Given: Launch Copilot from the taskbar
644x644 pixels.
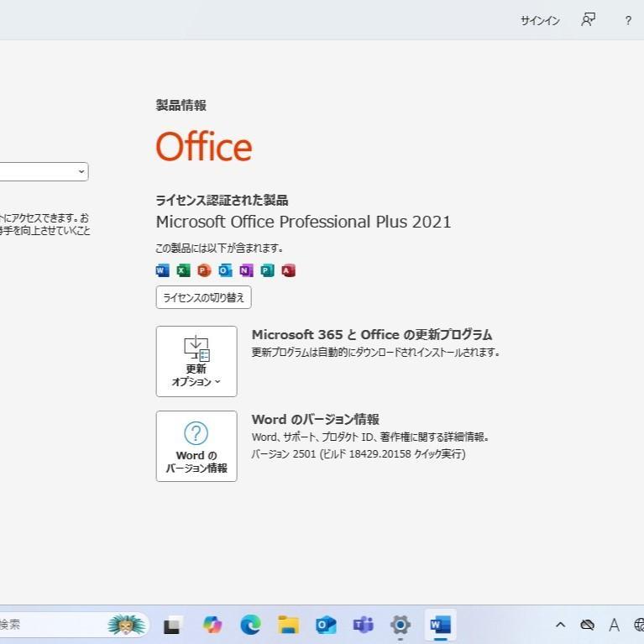Looking at the screenshot, I should 212,625.
